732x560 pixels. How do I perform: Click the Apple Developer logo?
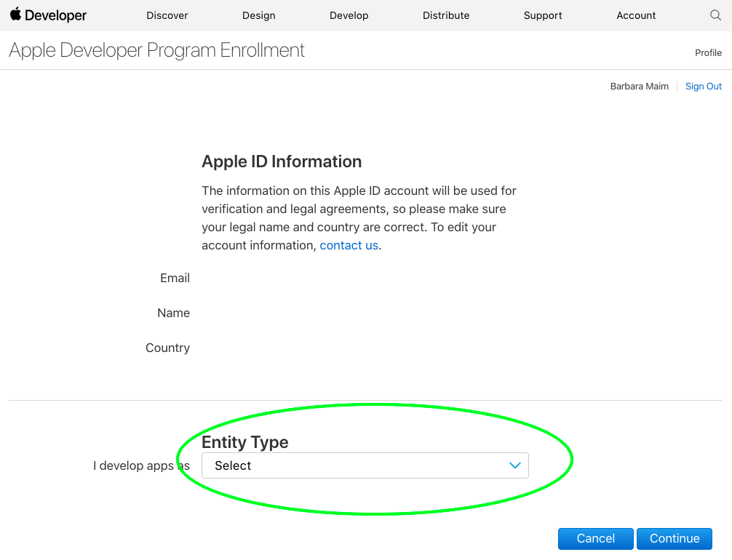point(48,15)
